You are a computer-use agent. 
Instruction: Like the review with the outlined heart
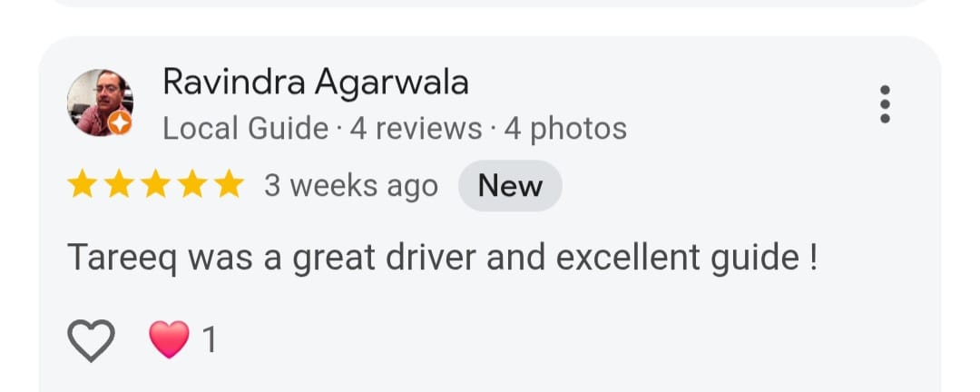point(92,340)
